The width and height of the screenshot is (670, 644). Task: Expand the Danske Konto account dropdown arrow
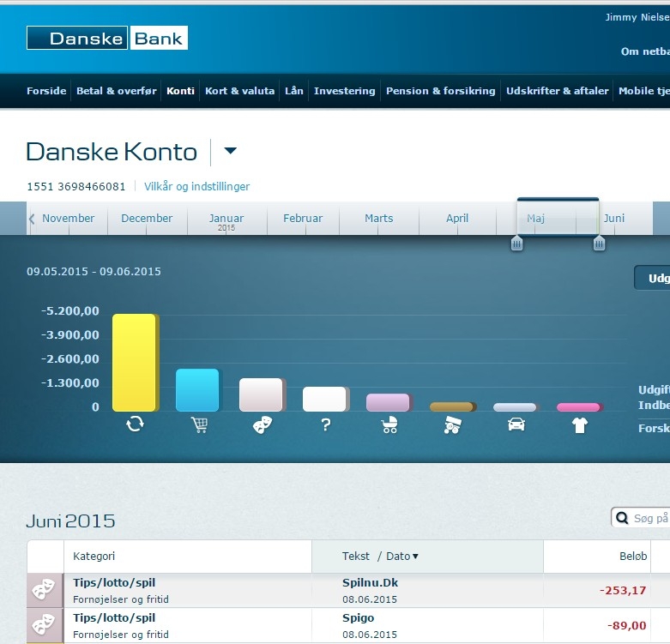pyautogui.click(x=230, y=152)
